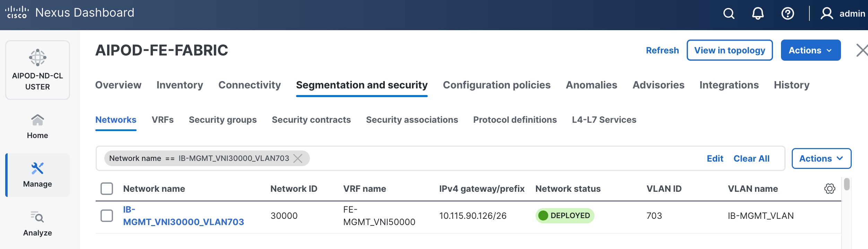Click Clear All filters link
Screen dimensions: 868x249
(x=751, y=158)
